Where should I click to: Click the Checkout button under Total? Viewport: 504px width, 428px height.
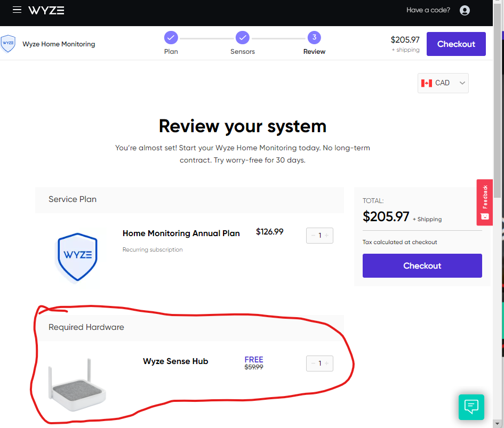pos(422,266)
